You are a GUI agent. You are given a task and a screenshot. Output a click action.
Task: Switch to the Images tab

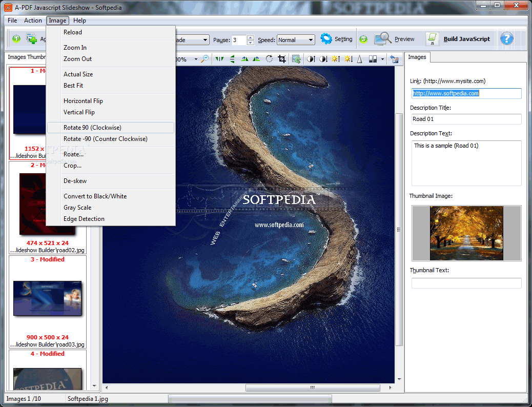417,57
